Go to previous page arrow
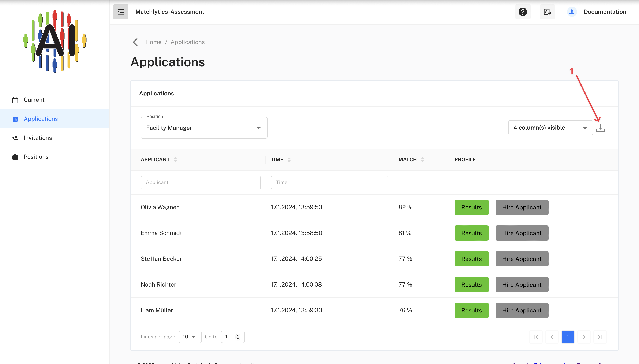The height and width of the screenshot is (364, 639). click(552, 337)
